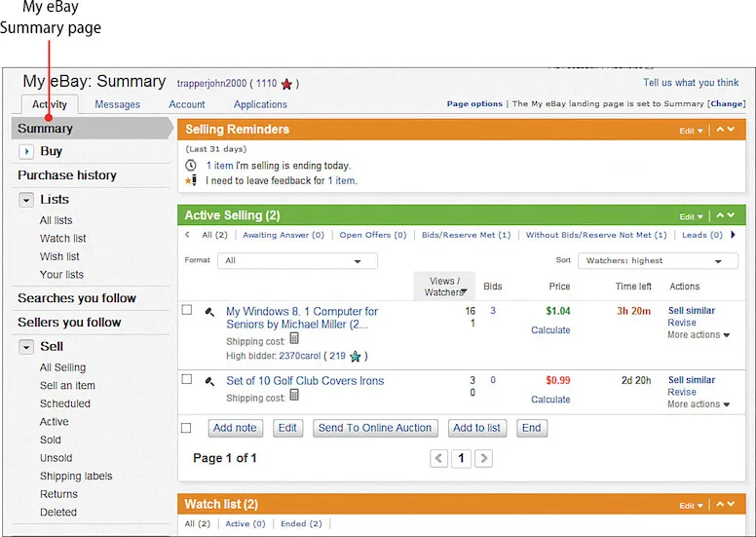Move Watch list section down with arrow
This screenshot has height=537, width=756.
tap(731, 504)
